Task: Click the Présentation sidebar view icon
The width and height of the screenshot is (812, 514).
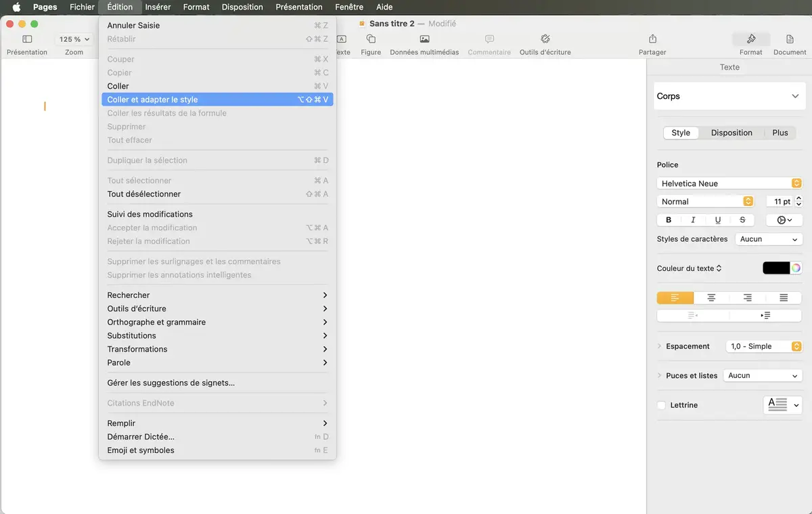Action: click(27, 40)
